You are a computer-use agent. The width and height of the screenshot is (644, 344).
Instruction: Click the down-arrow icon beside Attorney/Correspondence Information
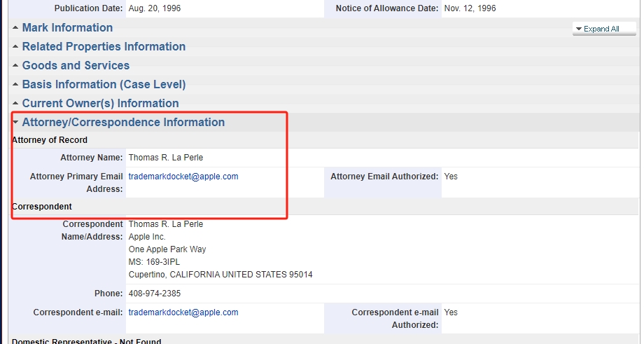(15, 123)
